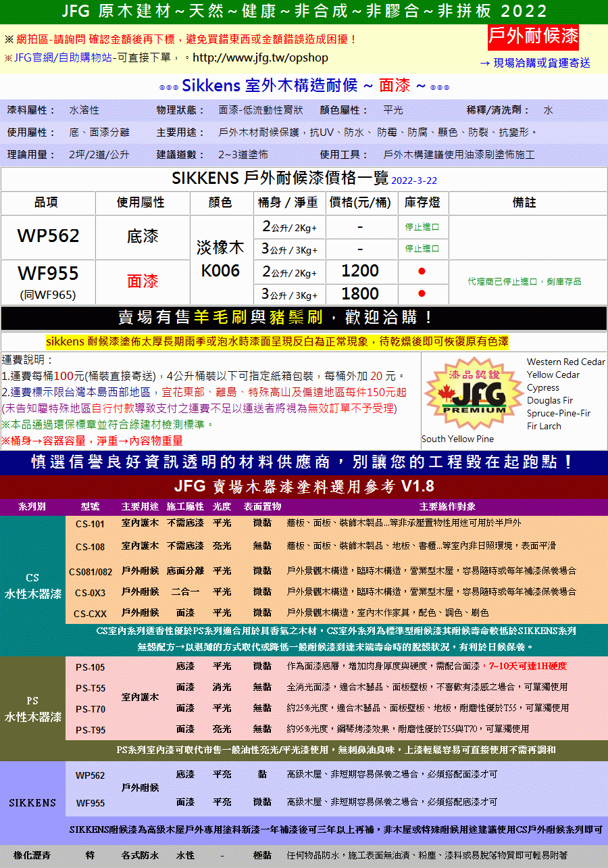Click the red stock light beside price 1200
The width and height of the screenshot is (608, 868).
click(x=422, y=271)
